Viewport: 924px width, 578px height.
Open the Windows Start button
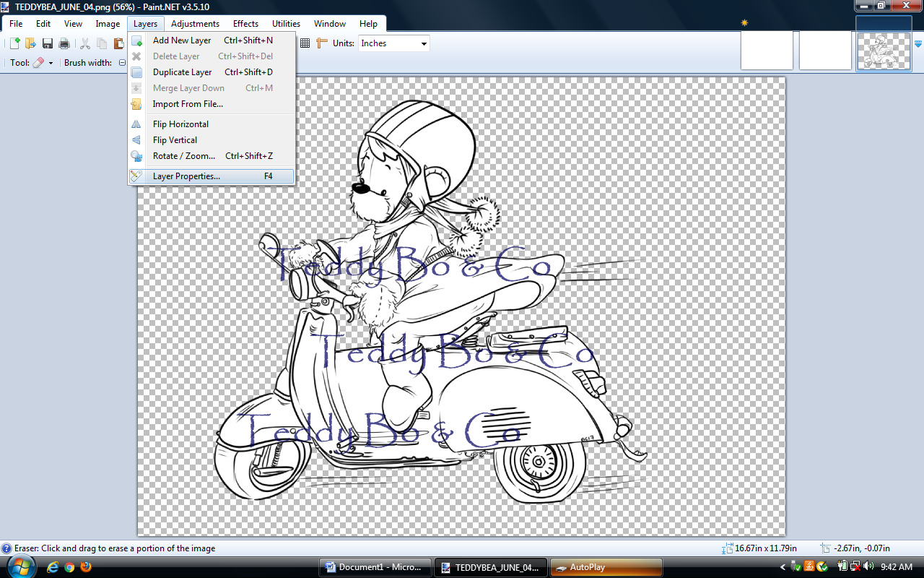coord(22,567)
